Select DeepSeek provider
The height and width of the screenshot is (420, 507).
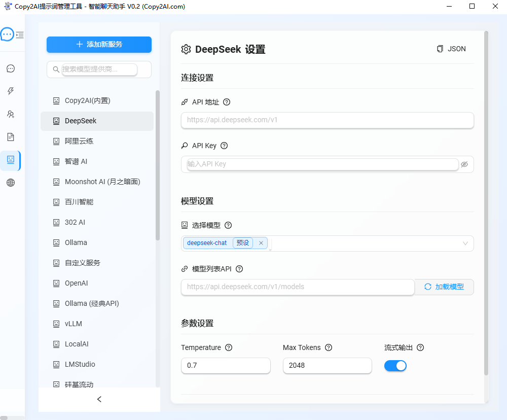pos(97,121)
